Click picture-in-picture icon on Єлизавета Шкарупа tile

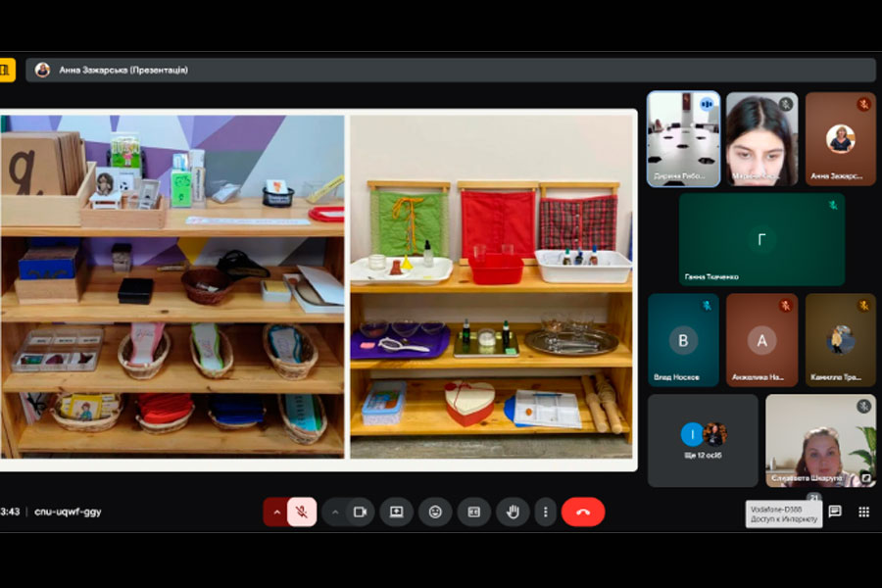867,477
